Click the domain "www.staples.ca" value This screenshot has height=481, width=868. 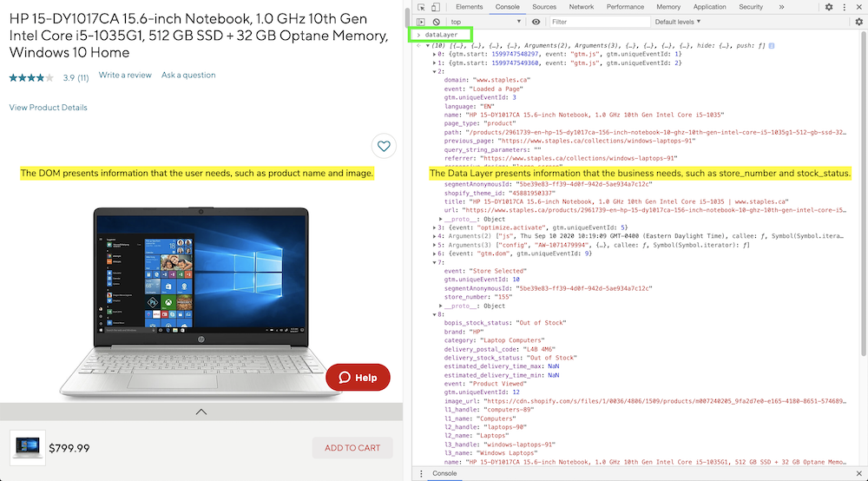501,80
